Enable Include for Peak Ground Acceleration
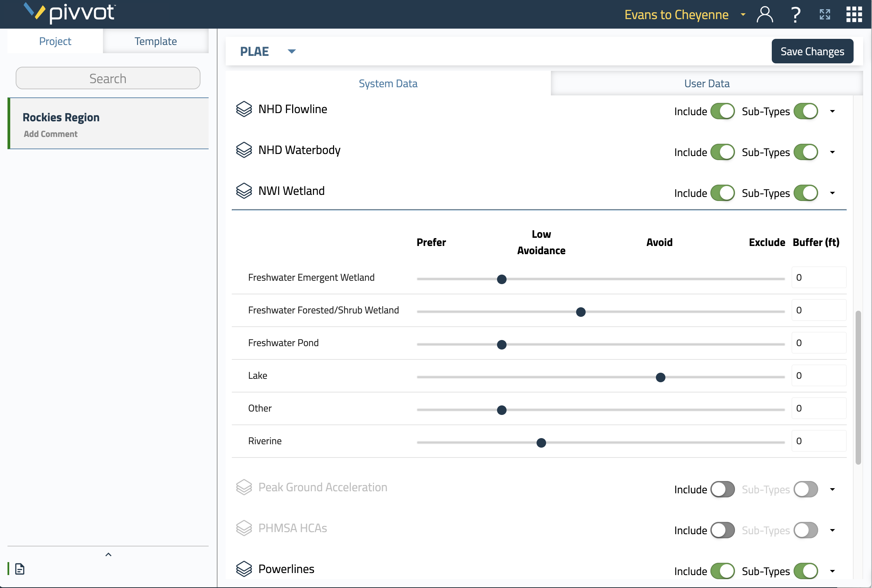The image size is (872, 588). pyautogui.click(x=722, y=489)
